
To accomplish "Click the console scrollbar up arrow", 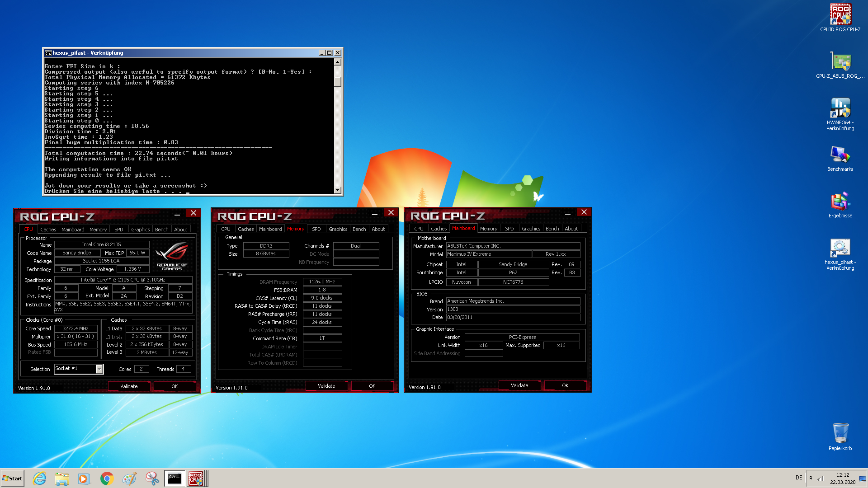I will (x=337, y=62).
